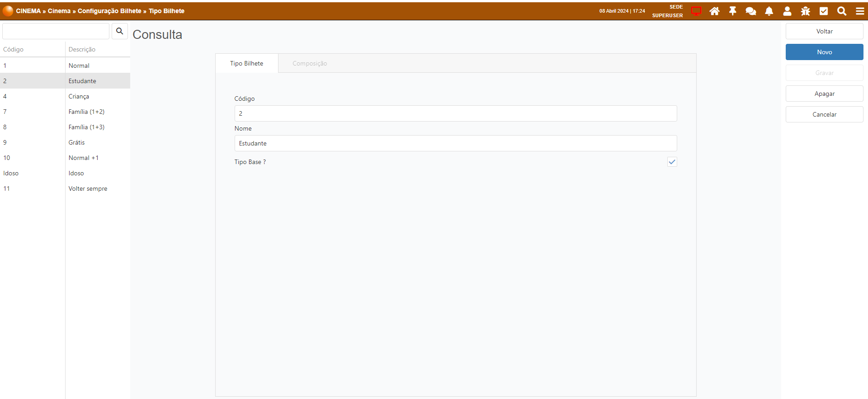
Task: Open the user profile icon
Action: coord(787,11)
